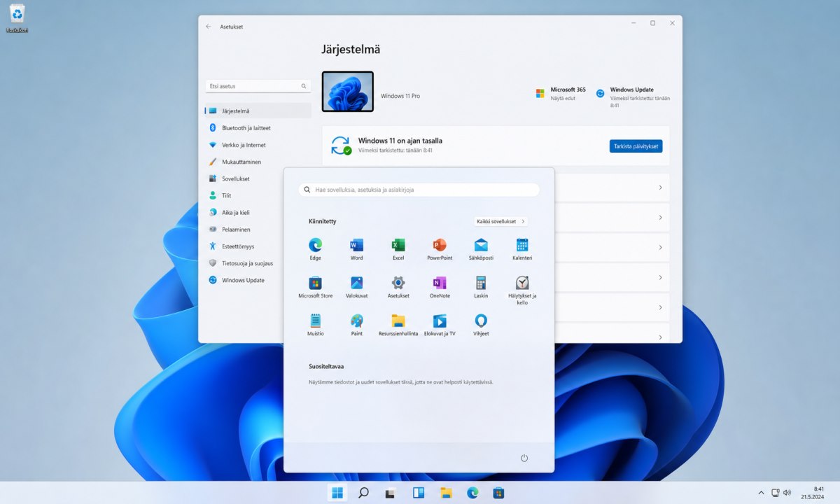
Task: Open Edge from the taskbar
Action: pyautogui.click(x=472, y=492)
